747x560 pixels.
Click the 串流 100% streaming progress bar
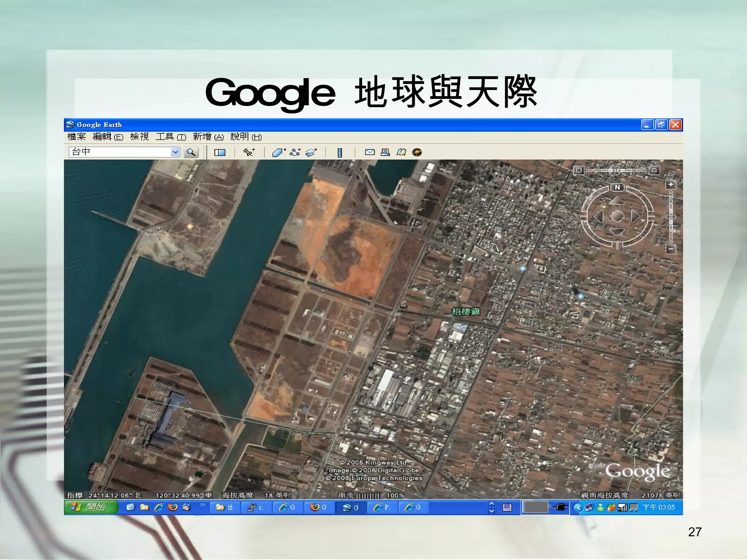coord(372,495)
